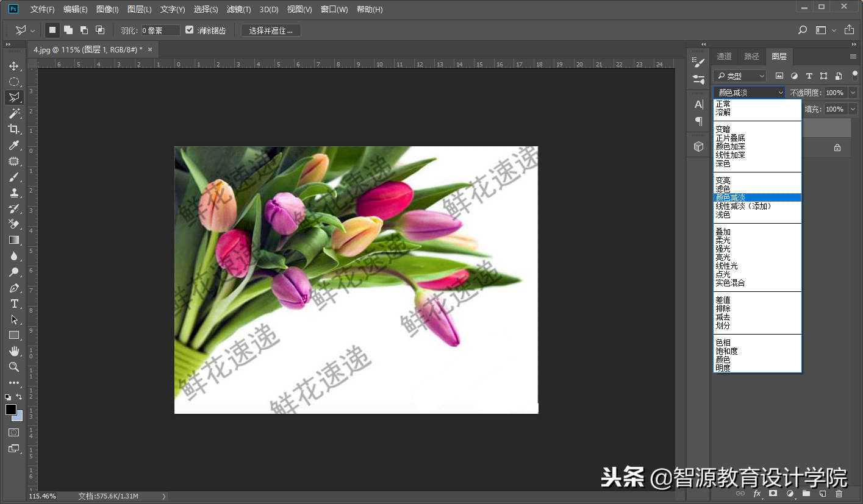The height and width of the screenshot is (504, 863).
Task: Toggle type layer filter icon
Action: (809, 76)
